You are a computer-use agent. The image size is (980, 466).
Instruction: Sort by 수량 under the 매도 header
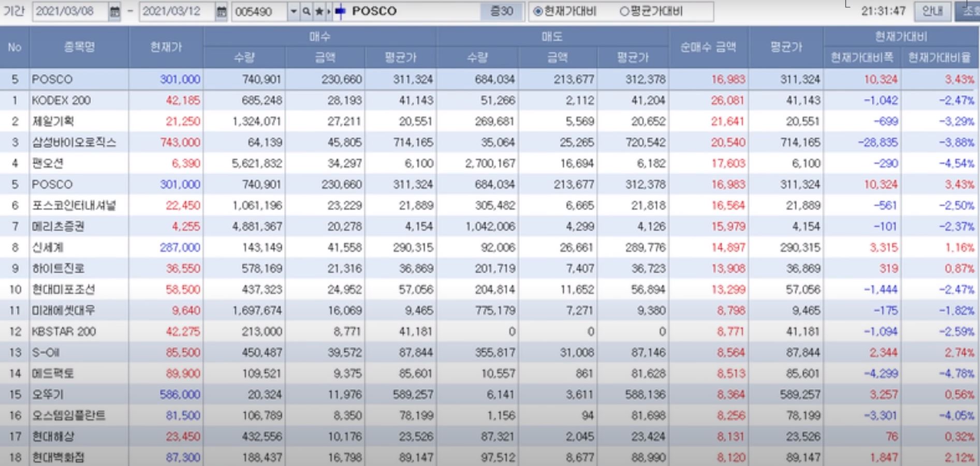pyautogui.click(x=477, y=57)
